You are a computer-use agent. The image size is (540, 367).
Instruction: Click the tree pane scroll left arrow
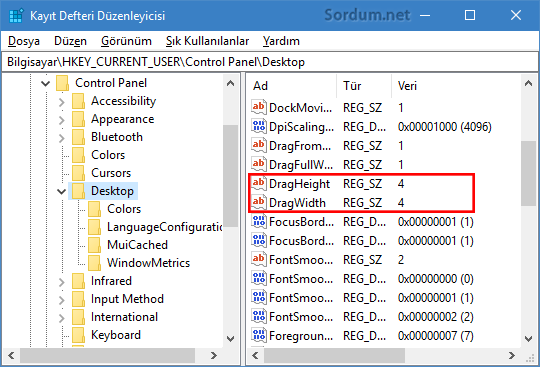(11, 355)
